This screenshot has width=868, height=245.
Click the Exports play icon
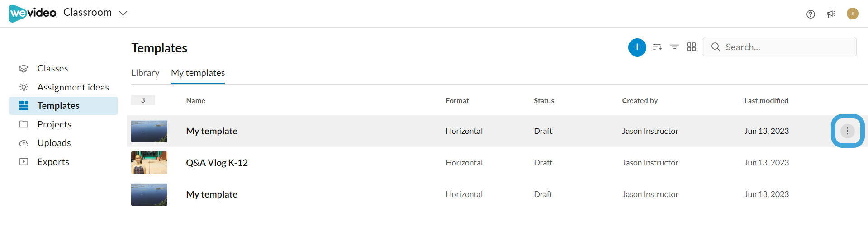(x=24, y=162)
